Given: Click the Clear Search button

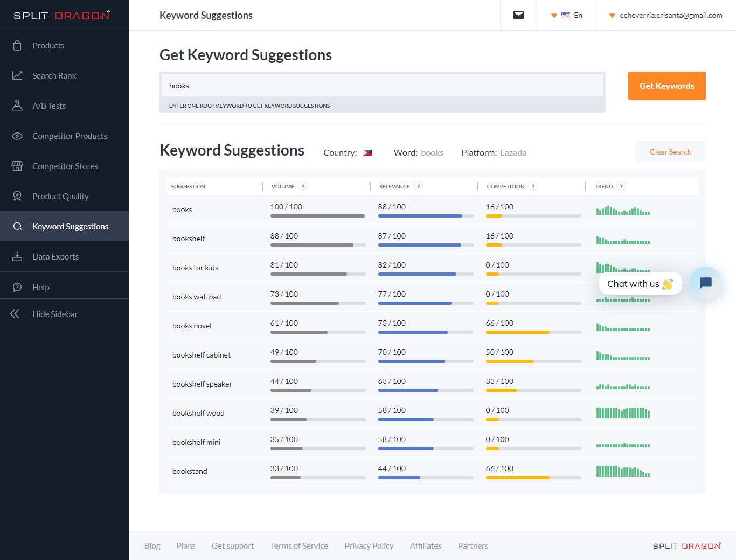Looking at the screenshot, I should pyautogui.click(x=670, y=152).
